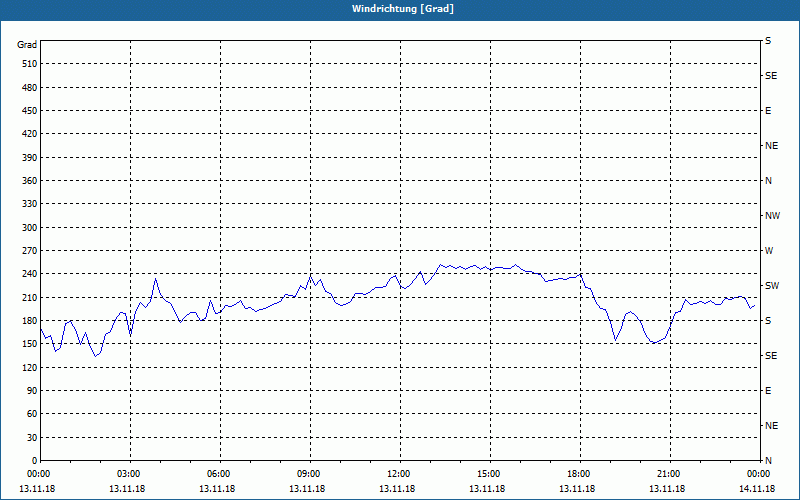Click the 03:00 time label
The height and width of the screenshot is (500, 800).
pos(131,474)
